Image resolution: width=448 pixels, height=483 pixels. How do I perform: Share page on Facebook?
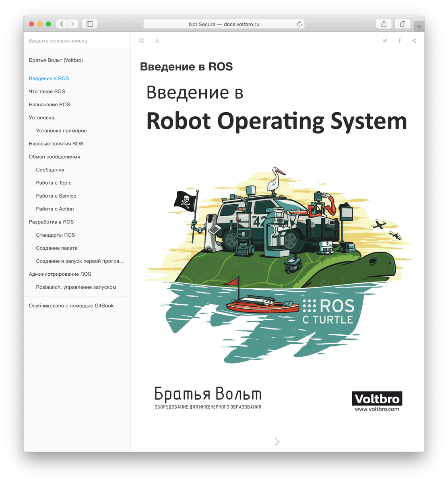(x=399, y=41)
